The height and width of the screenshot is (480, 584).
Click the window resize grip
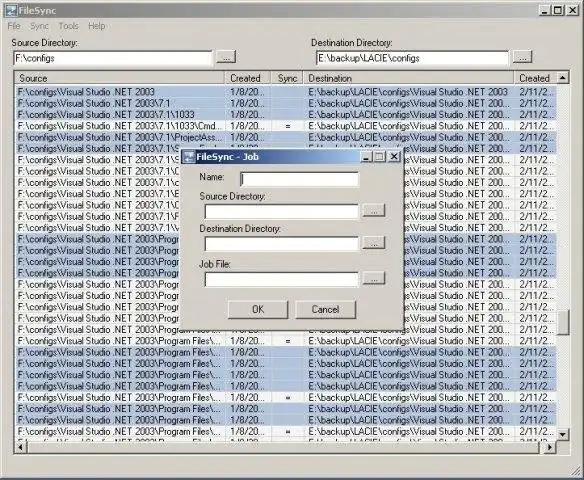click(575, 471)
